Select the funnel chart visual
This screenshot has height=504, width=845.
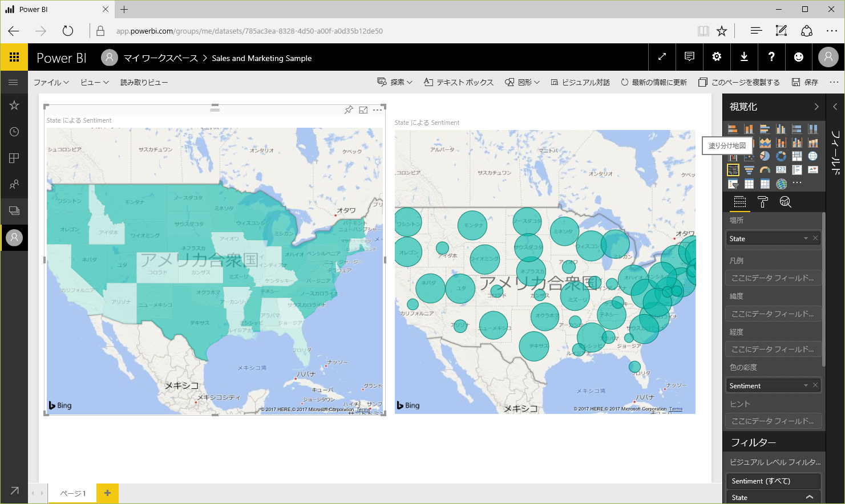pos(749,170)
